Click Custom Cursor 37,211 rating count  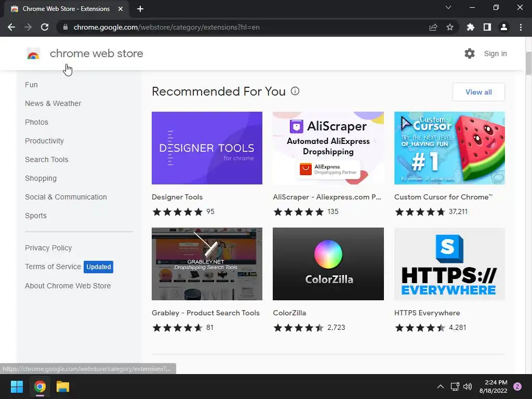click(458, 212)
